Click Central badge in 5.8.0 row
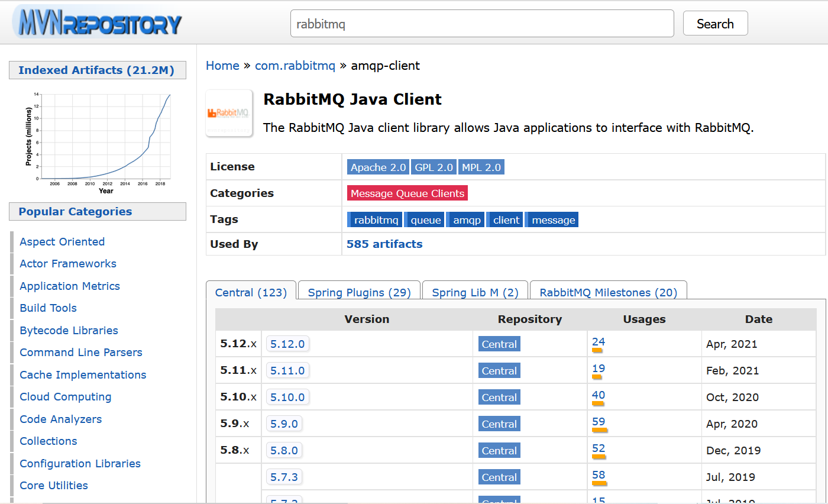 pyautogui.click(x=499, y=451)
